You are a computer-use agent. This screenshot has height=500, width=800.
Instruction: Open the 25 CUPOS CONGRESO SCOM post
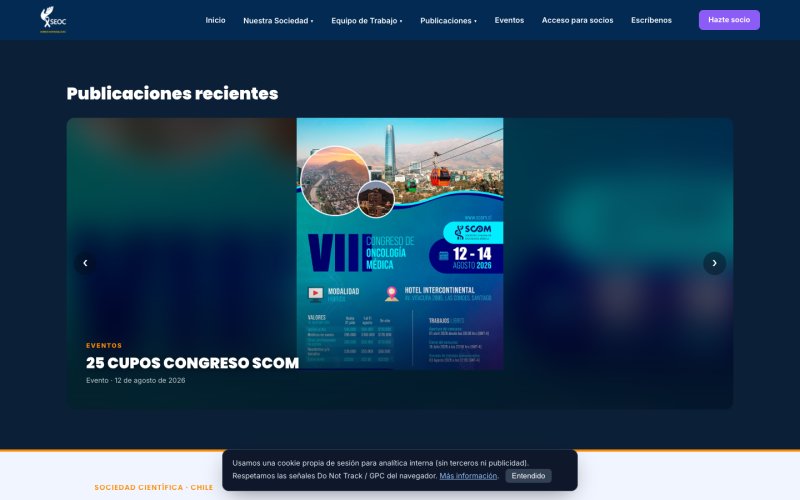click(192, 363)
